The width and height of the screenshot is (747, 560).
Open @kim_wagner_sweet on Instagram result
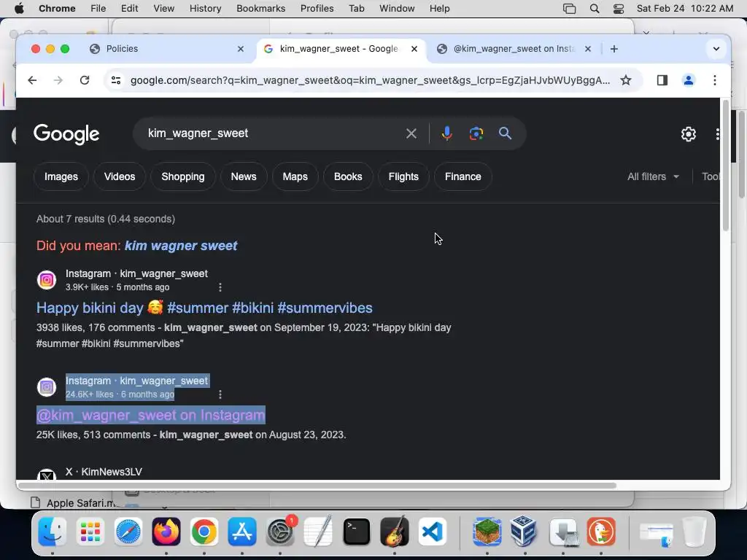point(150,415)
